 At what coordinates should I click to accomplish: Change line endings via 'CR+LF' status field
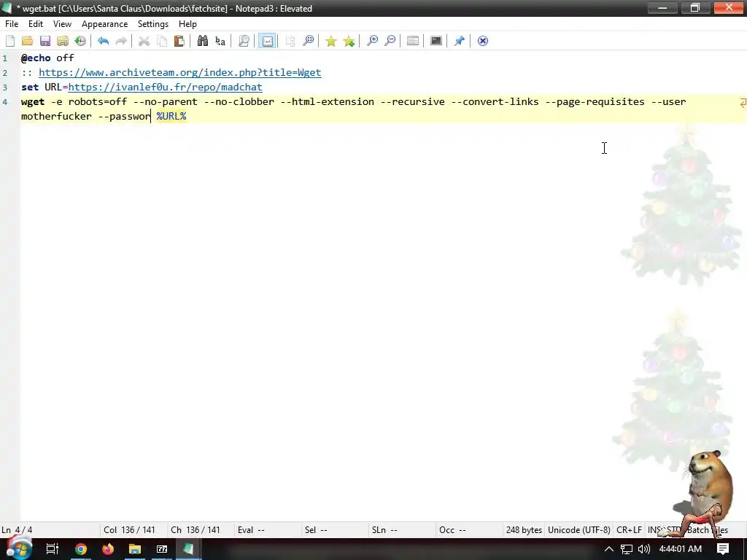[x=629, y=530]
